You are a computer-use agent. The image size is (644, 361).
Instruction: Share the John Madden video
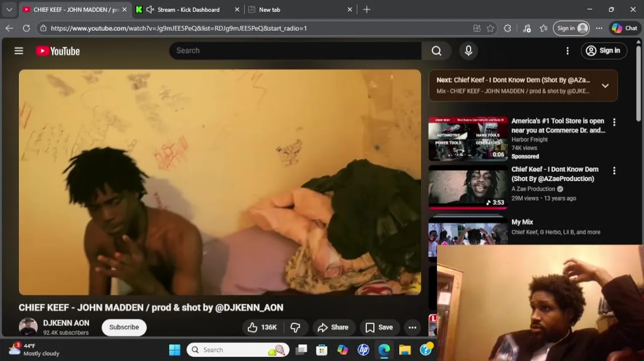tap(334, 327)
